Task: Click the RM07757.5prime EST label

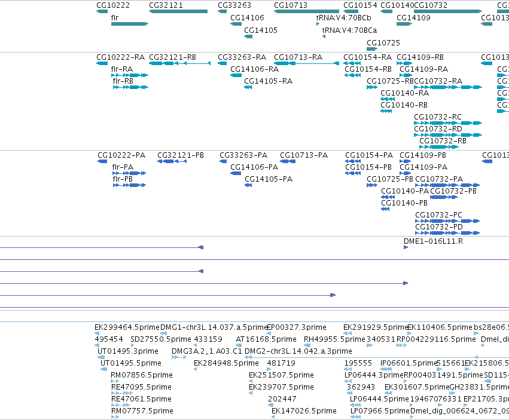Action: coord(142,411)
